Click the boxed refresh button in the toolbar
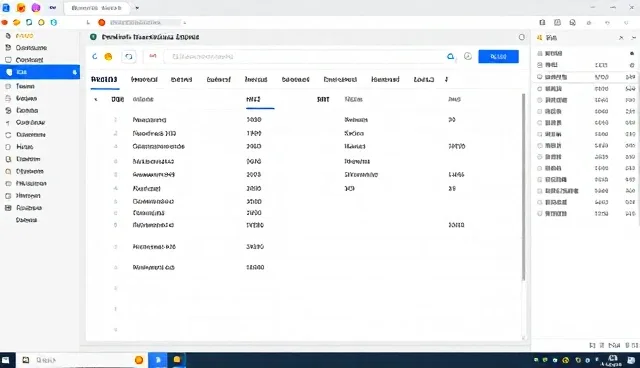This screenshot has width=640, height=368. pos(129,57)
